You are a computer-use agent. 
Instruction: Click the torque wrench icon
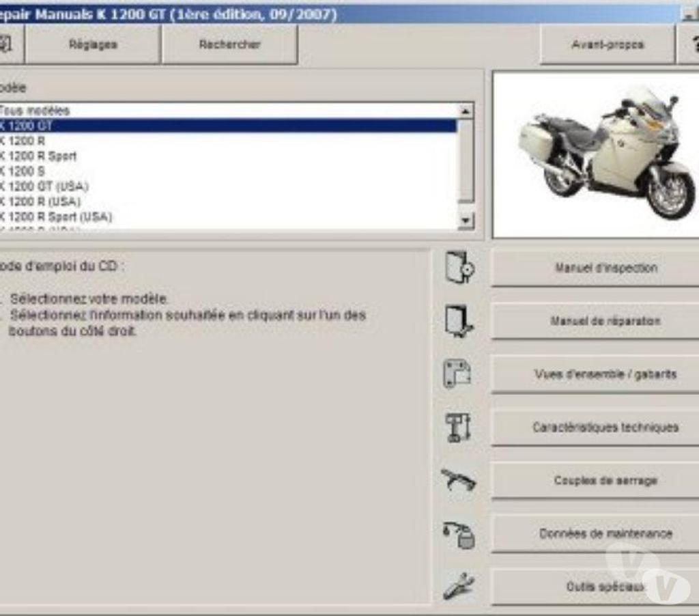[x=458, y=480]
